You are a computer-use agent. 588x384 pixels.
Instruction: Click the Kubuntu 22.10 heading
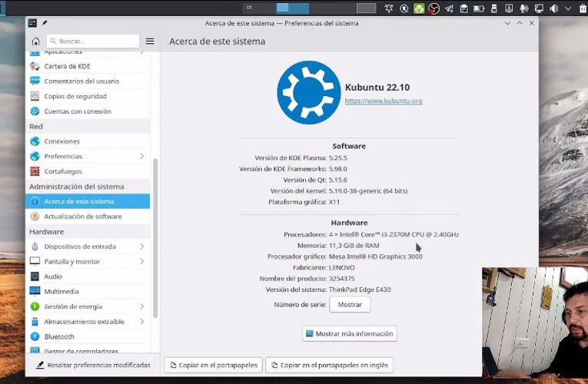[x=377, y=88]
